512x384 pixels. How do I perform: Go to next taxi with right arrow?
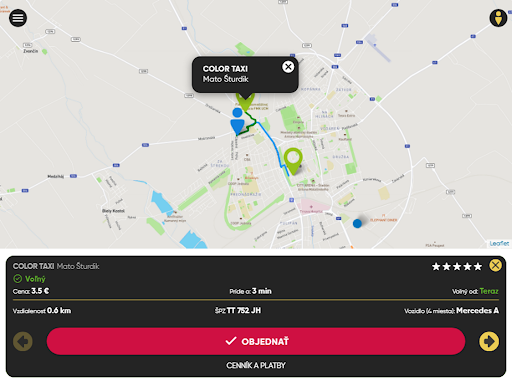point(489,341)
